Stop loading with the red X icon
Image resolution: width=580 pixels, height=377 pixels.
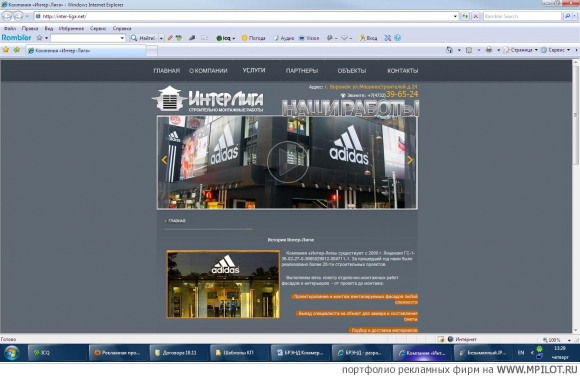476,16
